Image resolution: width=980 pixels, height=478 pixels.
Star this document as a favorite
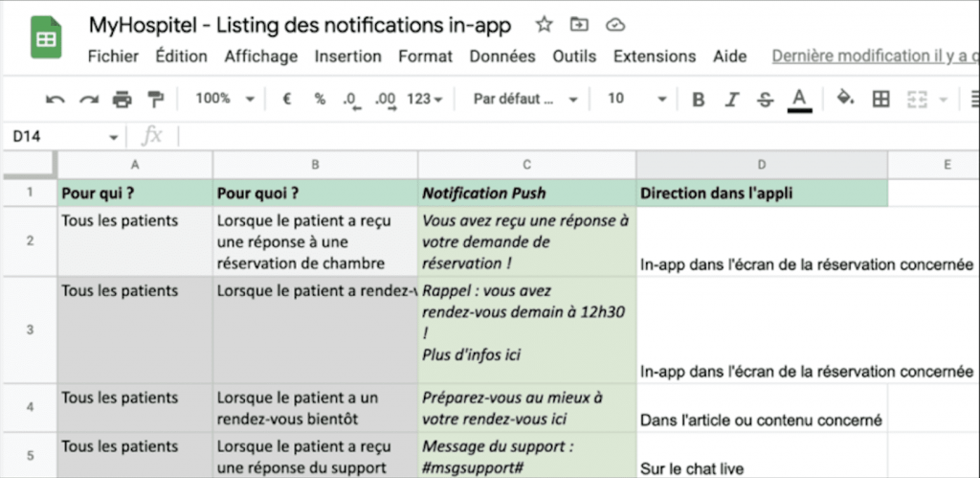(x=544, y=25)
